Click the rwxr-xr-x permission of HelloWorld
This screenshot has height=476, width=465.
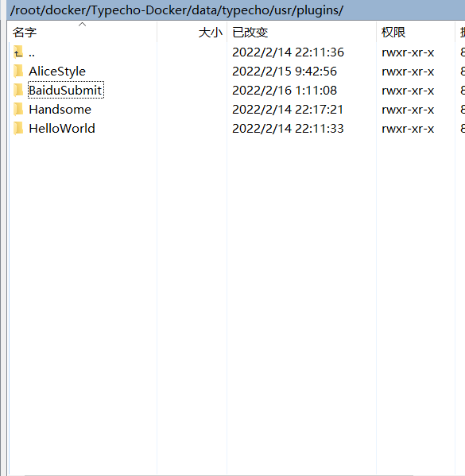click(x=408, y=129)
